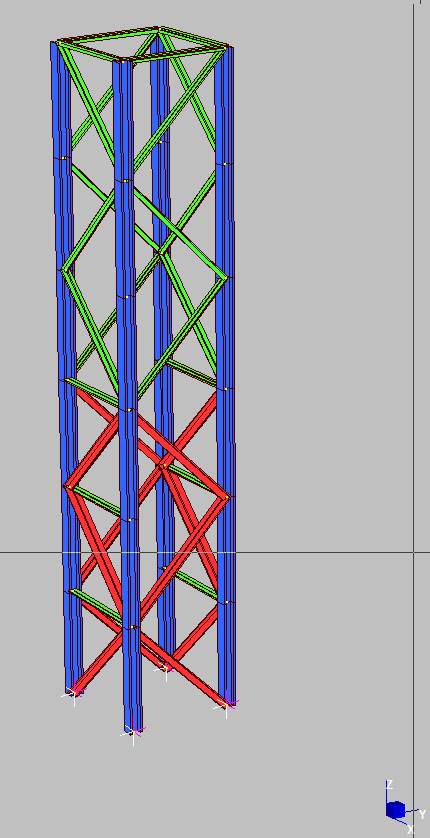Image resolution: width=430 pixels, height=838 pixels.
Task: Select the support symbol under the right column
Action: (226, 705)
